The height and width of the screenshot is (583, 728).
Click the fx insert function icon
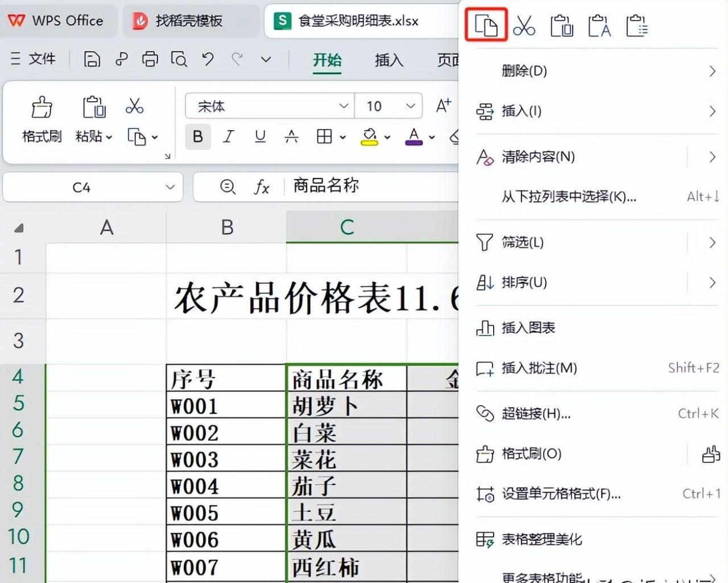click(261, 187)
